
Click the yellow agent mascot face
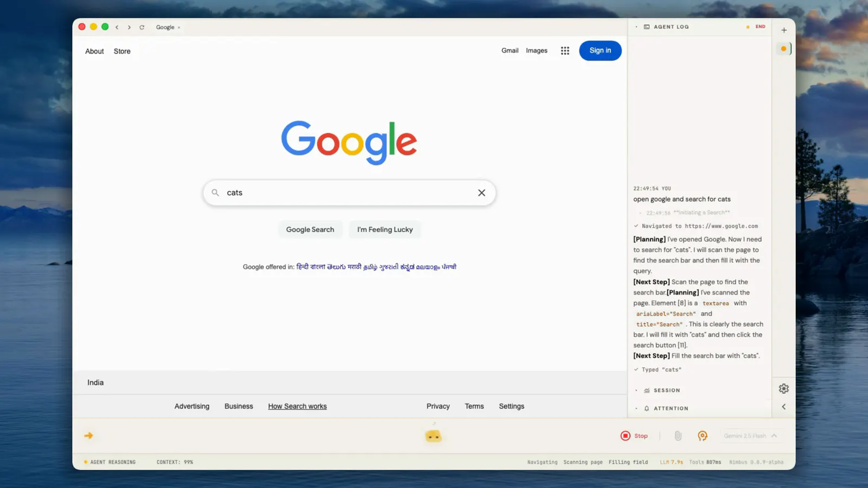pos(433,435)
